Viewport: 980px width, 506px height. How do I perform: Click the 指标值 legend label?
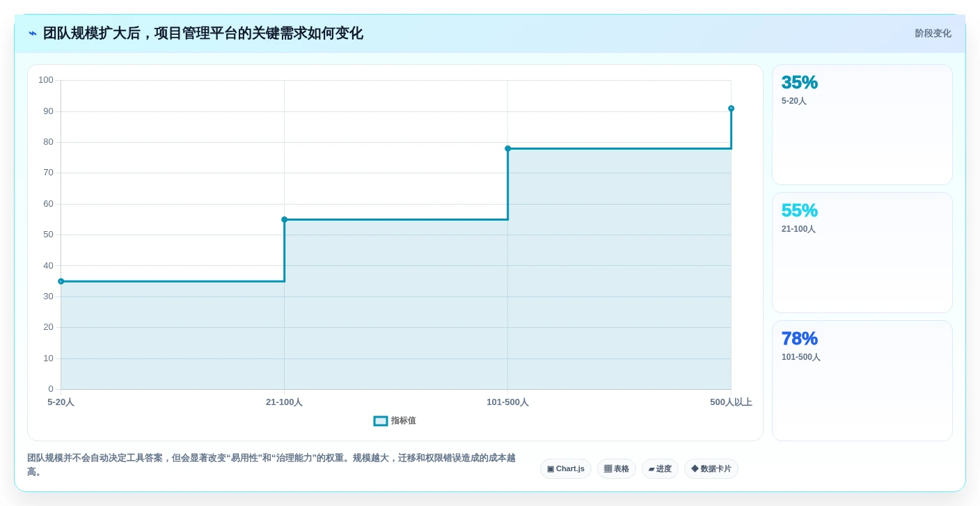click(403, 421)
